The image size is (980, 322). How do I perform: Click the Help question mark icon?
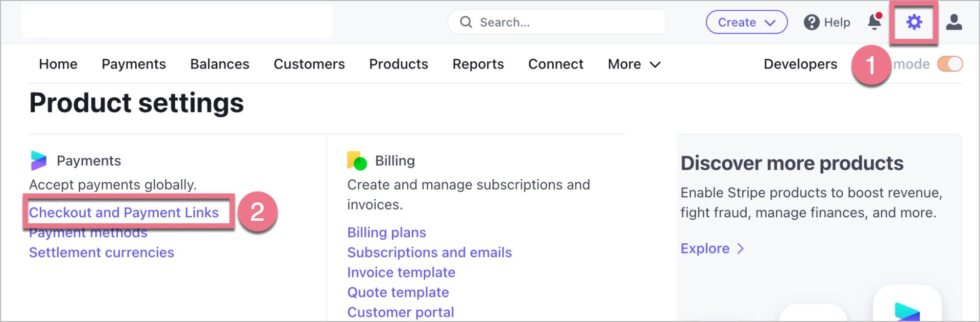pyautogui.click(x=811, y=22)
